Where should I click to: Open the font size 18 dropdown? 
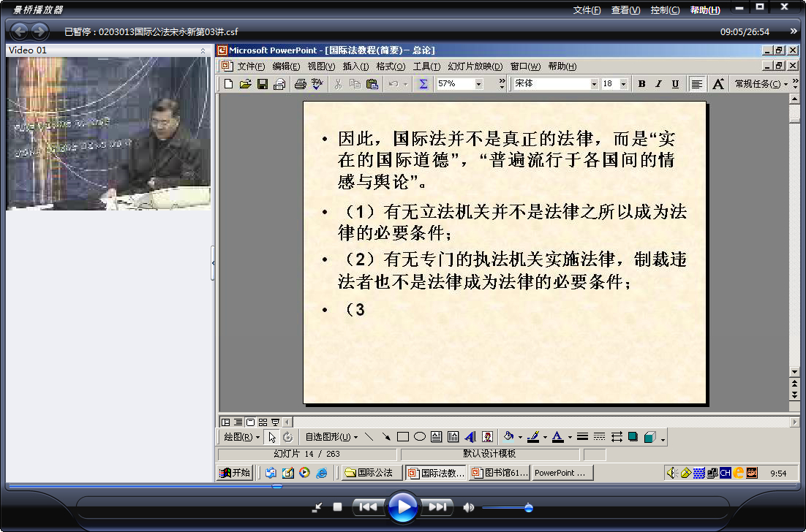624,84
